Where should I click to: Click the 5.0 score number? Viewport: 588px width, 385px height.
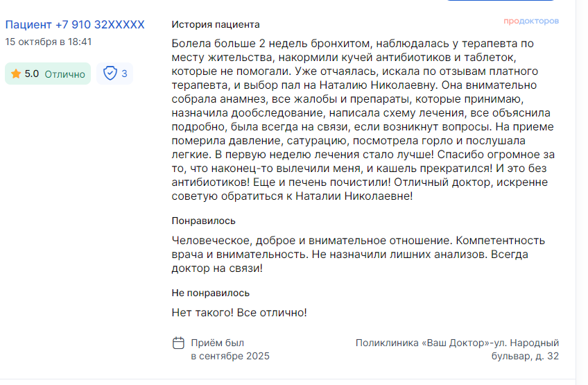tap(32, 74)
